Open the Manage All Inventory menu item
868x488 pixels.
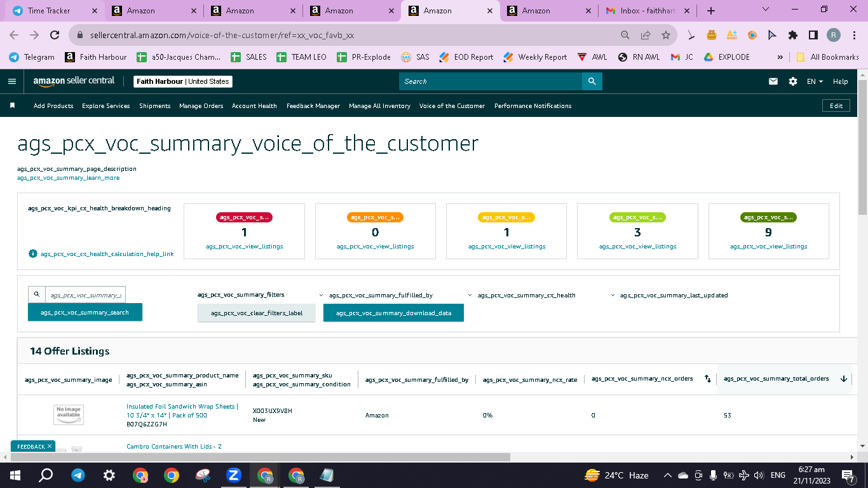point(379,106)
